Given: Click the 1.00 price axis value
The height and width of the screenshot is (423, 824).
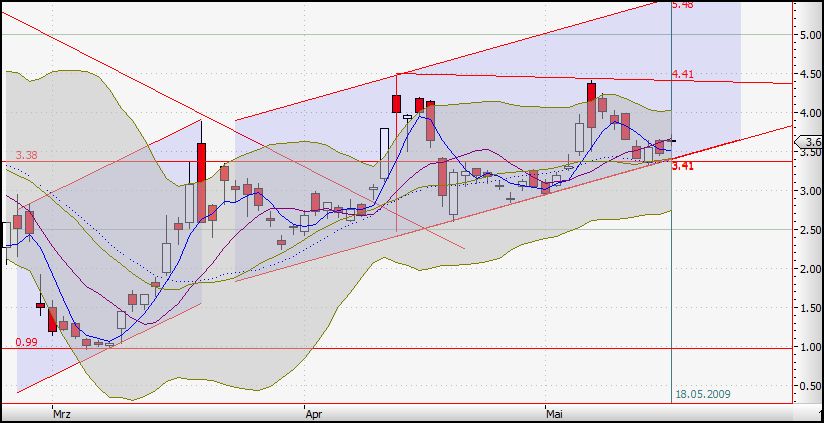Looking at the screenshot, I should [x=811, y=347].
